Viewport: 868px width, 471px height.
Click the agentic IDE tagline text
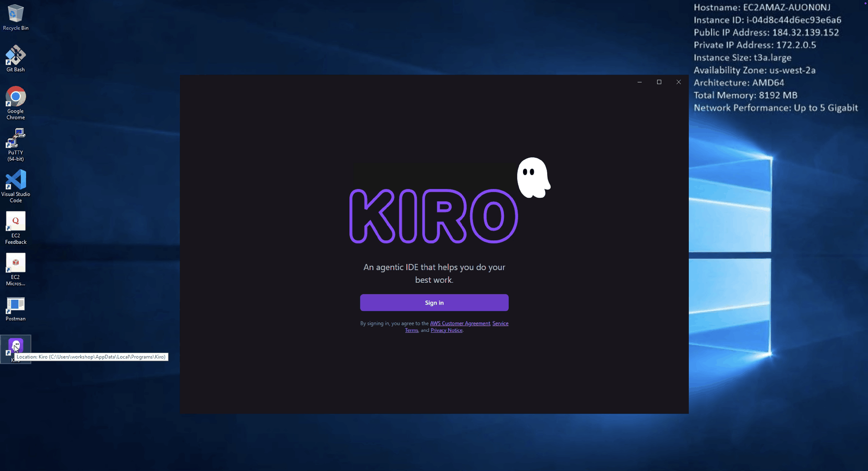(x=434, y=274)
